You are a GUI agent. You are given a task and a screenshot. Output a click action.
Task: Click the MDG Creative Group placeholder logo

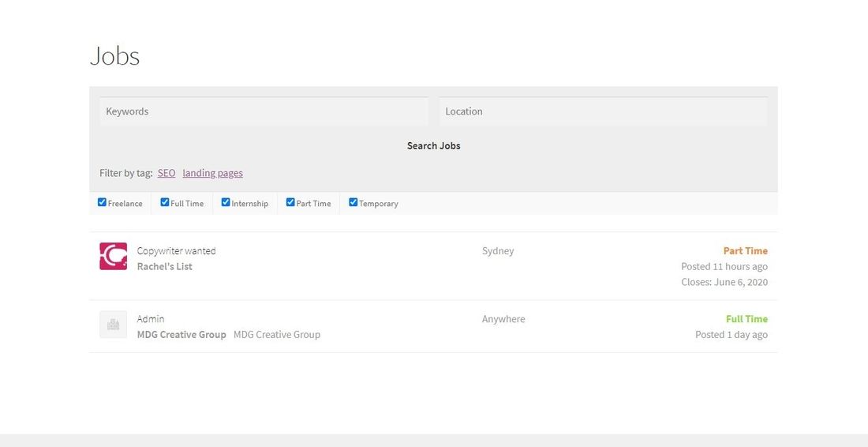click(x=113, y=325)
